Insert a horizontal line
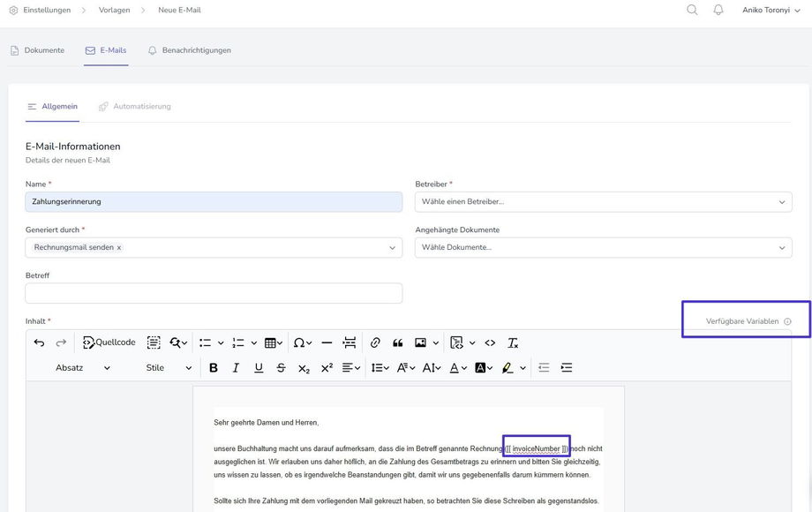This screenshot has width=812, height=512. click(x=327, y=343)
